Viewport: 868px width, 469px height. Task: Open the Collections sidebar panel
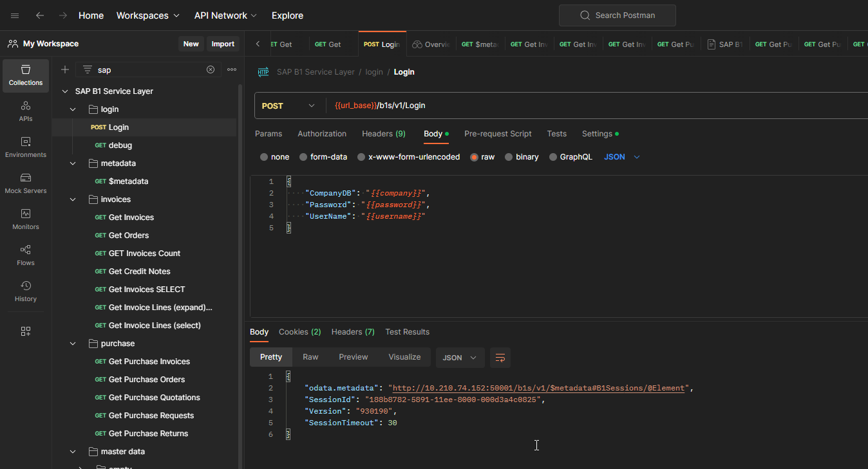click(x=26, y=76)
